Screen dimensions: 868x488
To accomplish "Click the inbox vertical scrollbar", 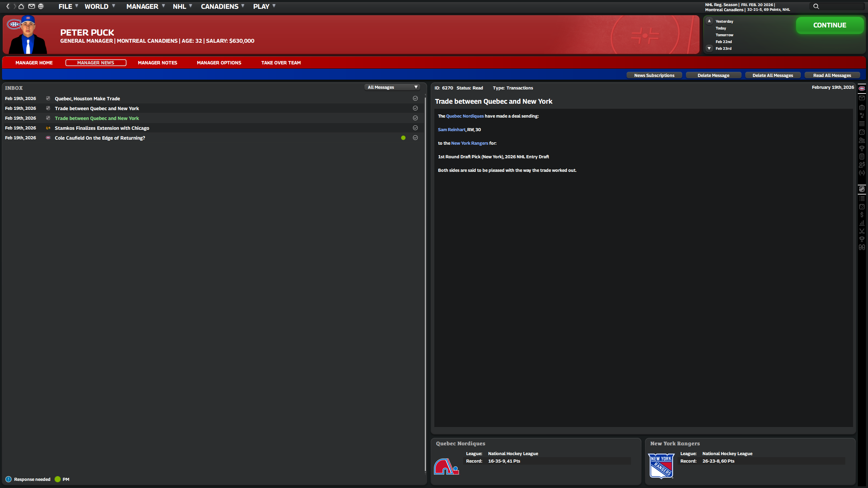I will point(425,278).
